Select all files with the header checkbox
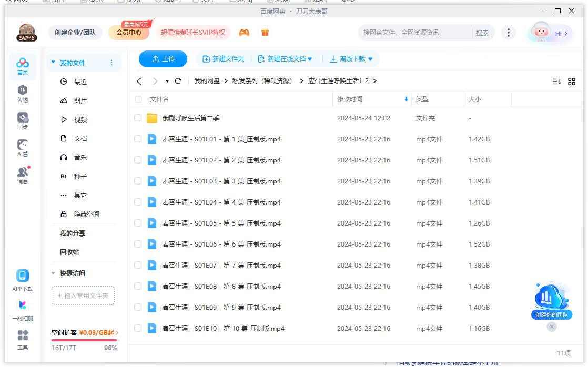Screen dimensions: 588x367 [138, 99]
